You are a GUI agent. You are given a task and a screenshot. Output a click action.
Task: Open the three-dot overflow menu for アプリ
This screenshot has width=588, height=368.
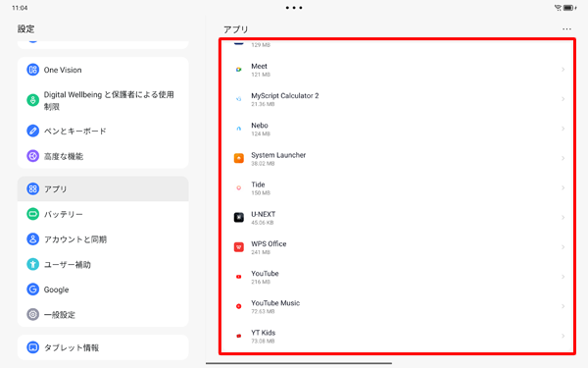(566, 28)
